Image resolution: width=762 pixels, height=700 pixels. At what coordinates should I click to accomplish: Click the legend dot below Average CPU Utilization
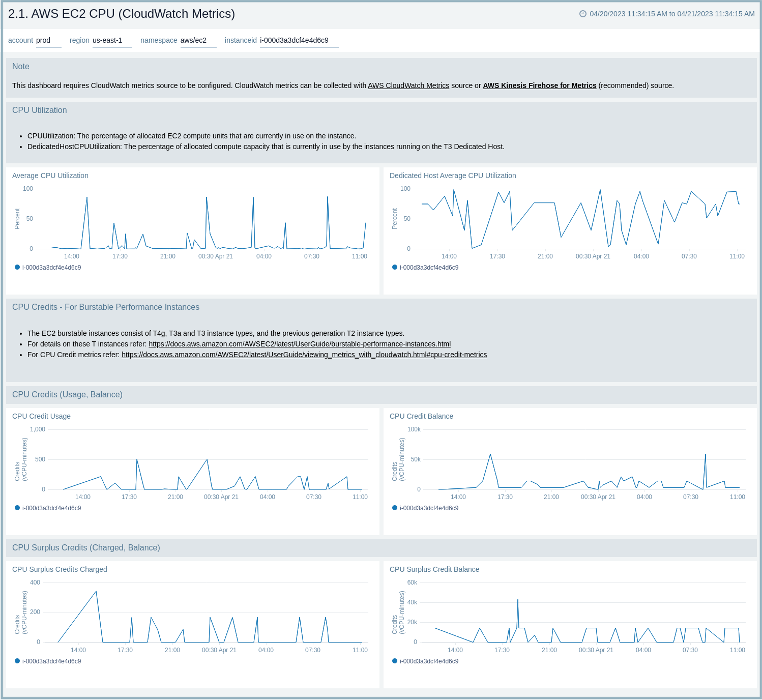tap(17, 266)
